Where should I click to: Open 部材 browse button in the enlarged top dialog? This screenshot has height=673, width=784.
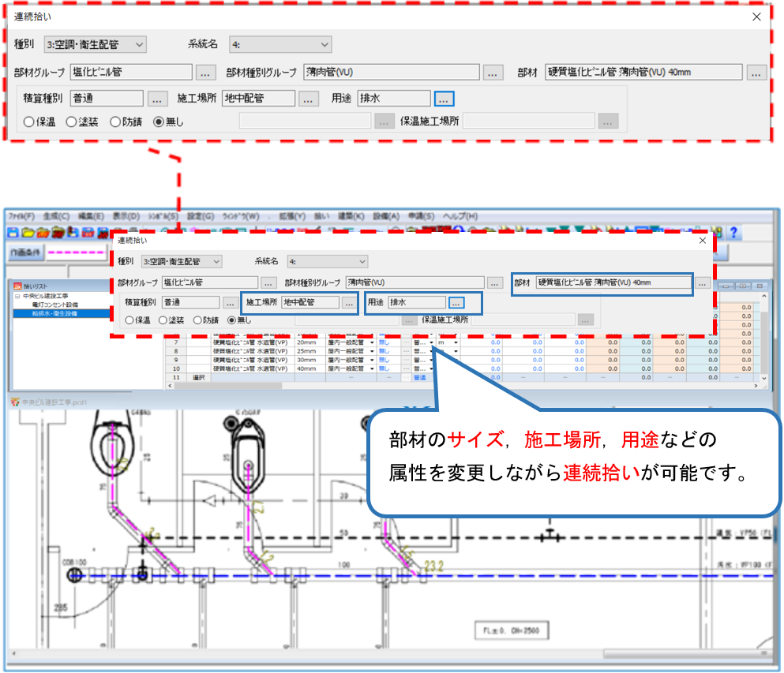point(756,73)
